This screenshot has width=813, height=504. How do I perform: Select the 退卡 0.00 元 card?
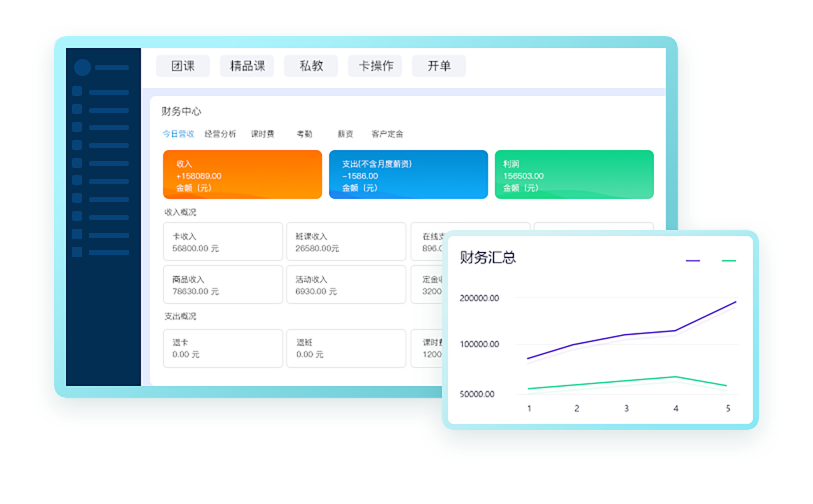coord(223,348)
